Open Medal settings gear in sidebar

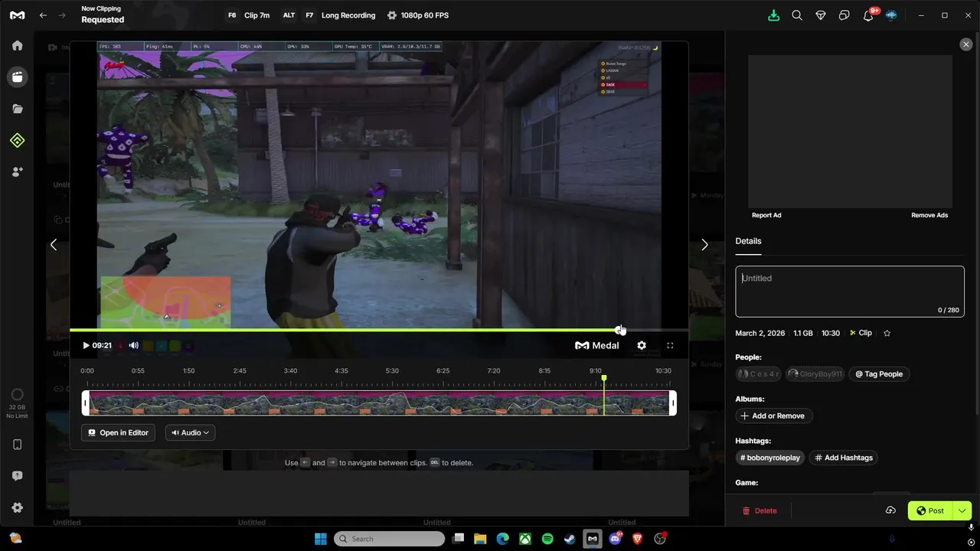pyautogui.click(x=17, y=508)
